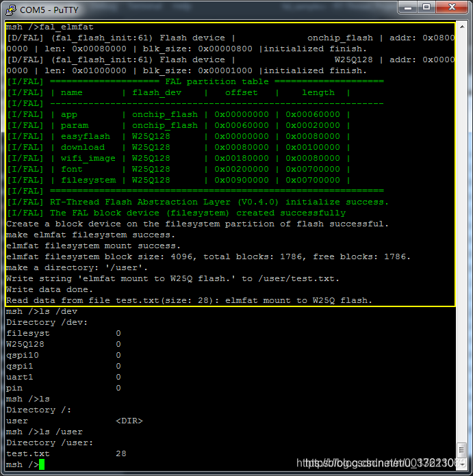The height and width of the screenshot is (476, 473).
Task: Minimize the COM5 PuTTY window
Action: (x=408, y=8)
